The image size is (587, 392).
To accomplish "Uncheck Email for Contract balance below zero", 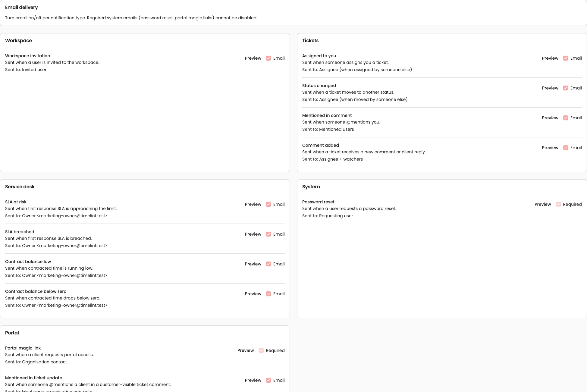I will click(x=268, y=294).
